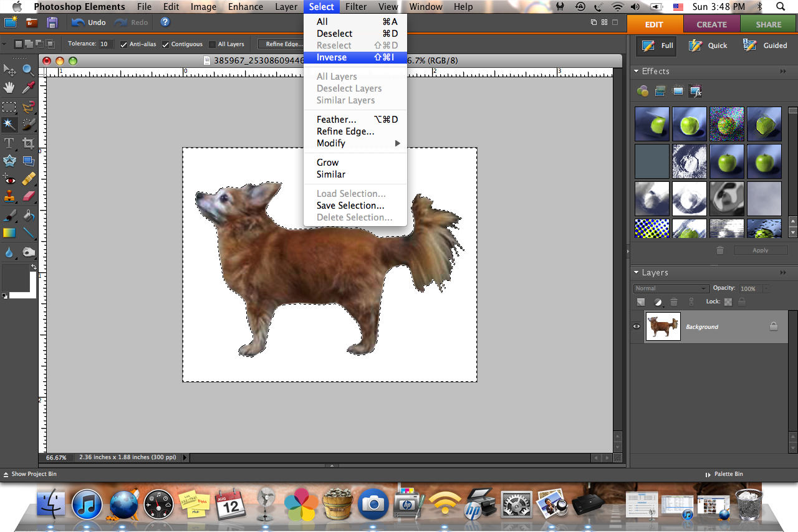Pick the Eyedropper tool
The height and width of the screenshot is (532, 798).
[x=28, y=88]
